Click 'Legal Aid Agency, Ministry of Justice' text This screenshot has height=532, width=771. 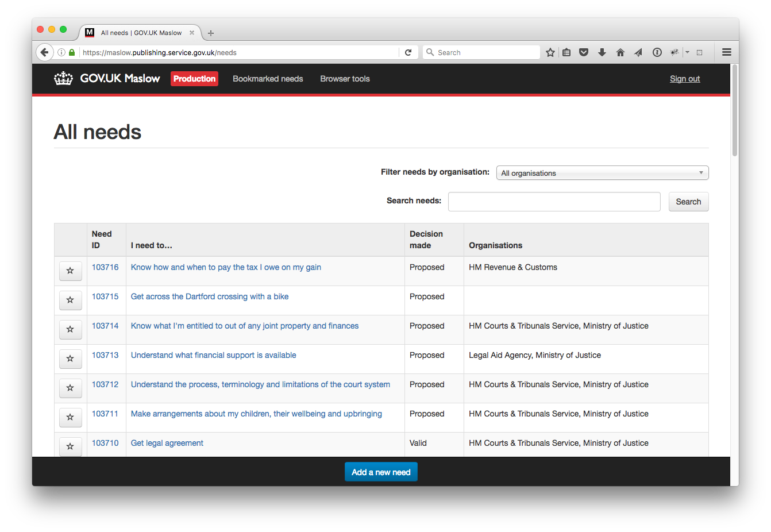point(535,355)
